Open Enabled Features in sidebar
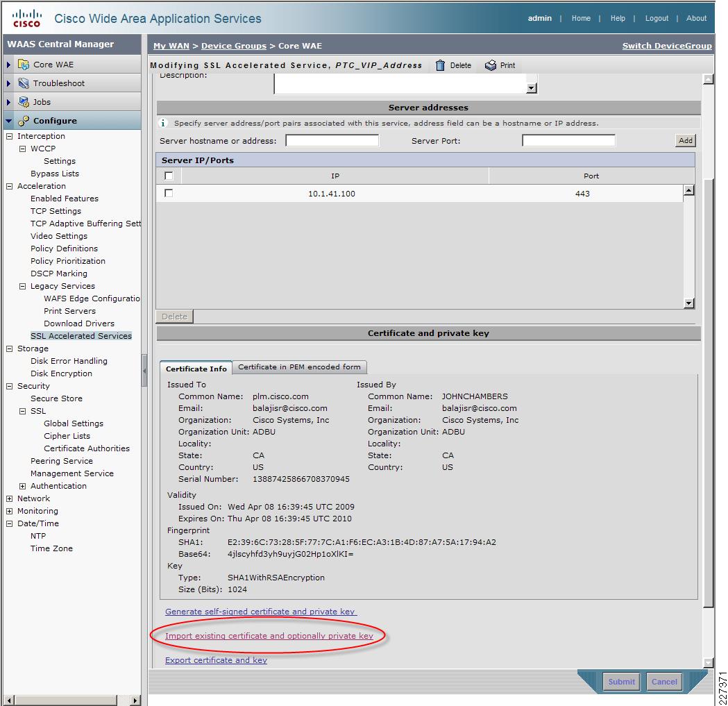The image size is (728, 706). point(65,199)
